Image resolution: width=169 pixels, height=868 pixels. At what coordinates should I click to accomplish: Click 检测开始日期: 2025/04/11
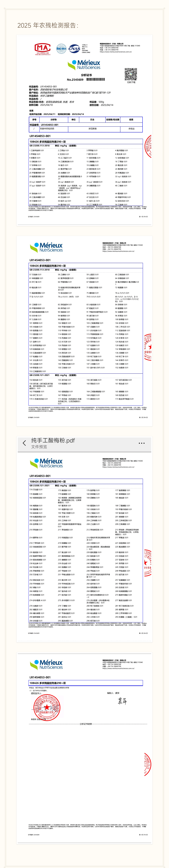(42, 114)
